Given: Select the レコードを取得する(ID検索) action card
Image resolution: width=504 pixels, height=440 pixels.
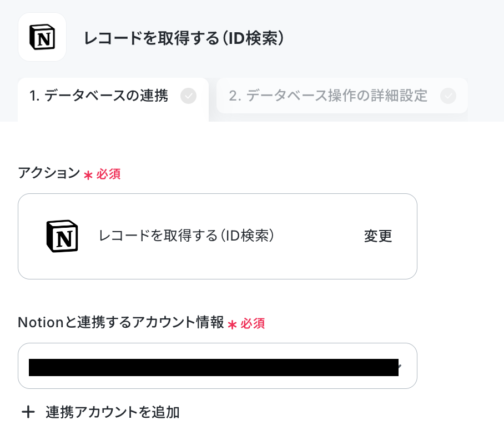Looking at the screenshot, I should pyautogui.click(x=218, y=237).
